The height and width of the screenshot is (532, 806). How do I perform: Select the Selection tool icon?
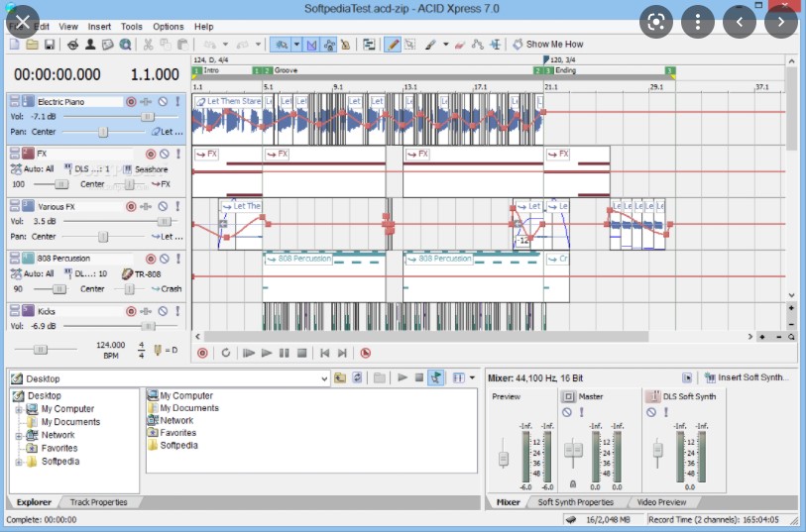409,45
